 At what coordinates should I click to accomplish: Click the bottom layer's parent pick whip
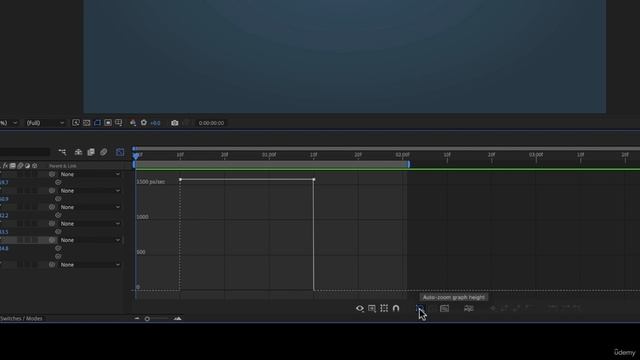[x=52, y=264]
